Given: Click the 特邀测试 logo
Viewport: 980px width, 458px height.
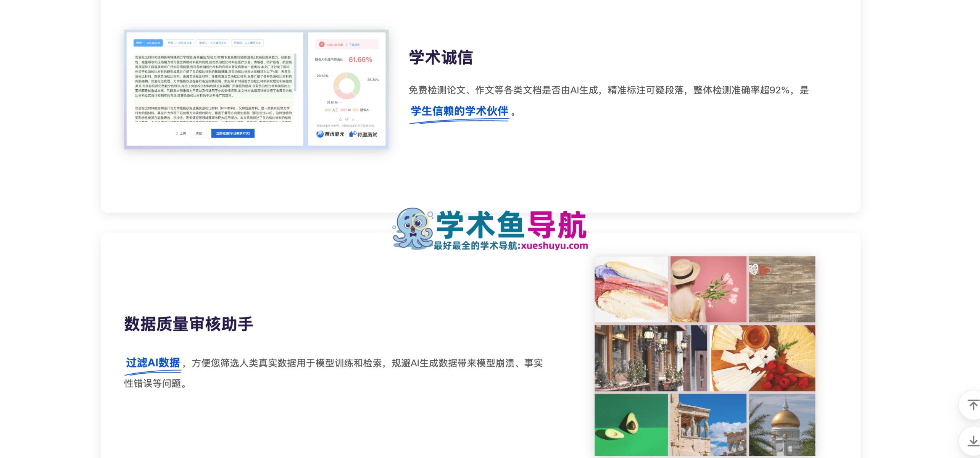Looking at the screenshot, I should click(363, 134).
